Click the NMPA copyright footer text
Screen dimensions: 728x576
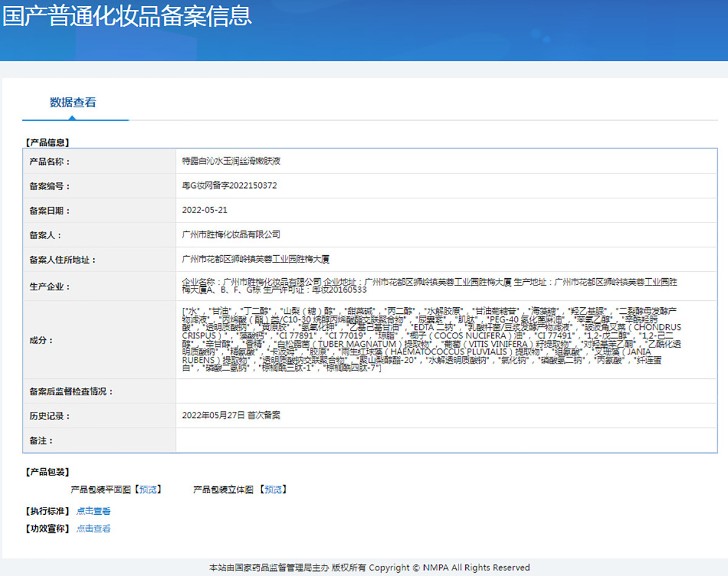(x=369, y=568)
